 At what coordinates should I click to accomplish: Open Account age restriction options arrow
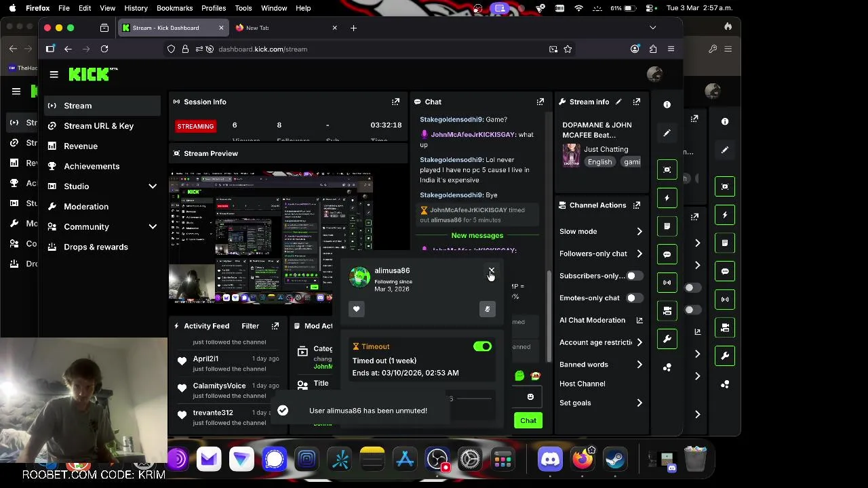pos(639,342)
